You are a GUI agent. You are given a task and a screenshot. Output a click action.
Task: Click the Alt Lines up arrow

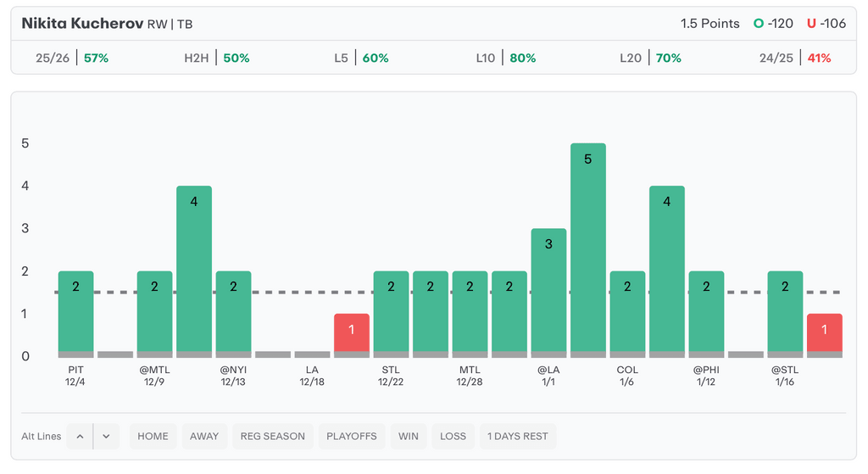click(80, 436)
